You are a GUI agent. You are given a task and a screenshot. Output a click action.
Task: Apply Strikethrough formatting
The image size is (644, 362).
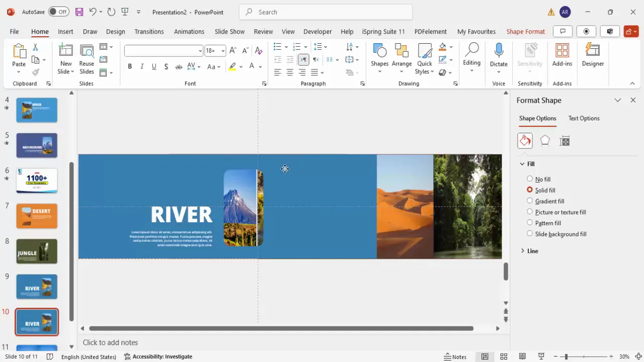(179, 66)
